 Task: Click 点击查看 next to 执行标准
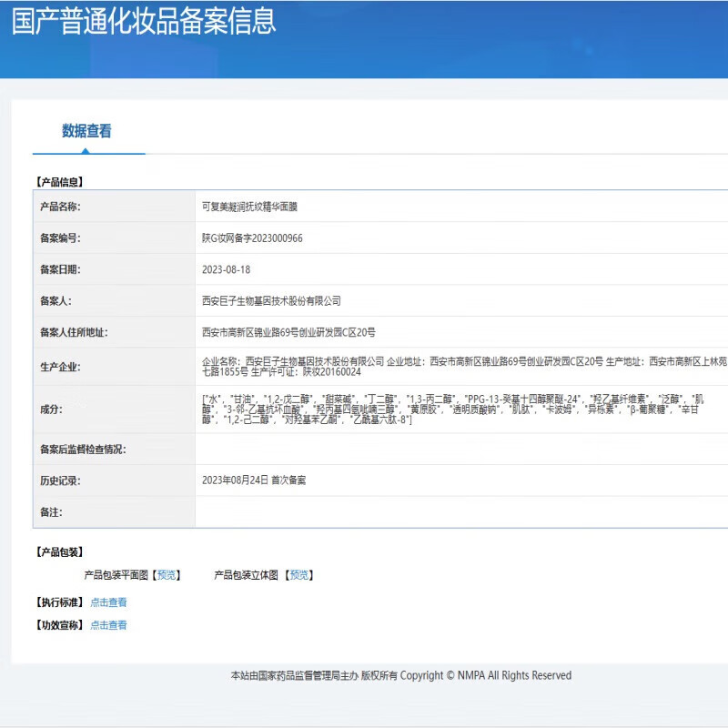coord(109,602)
